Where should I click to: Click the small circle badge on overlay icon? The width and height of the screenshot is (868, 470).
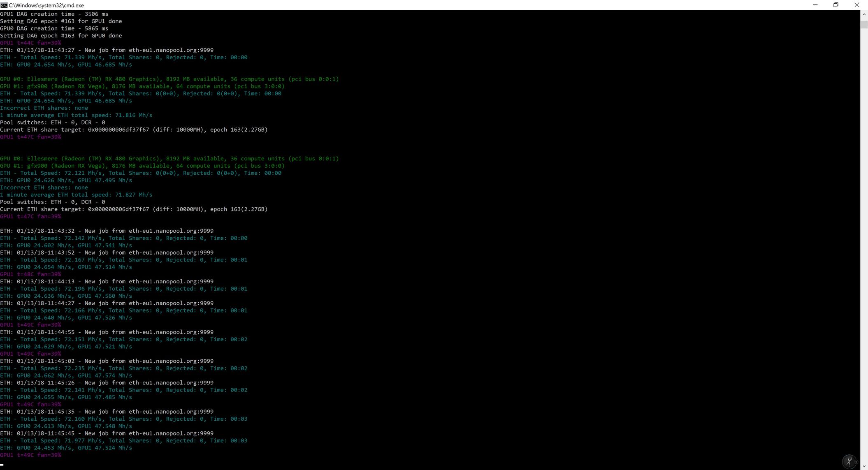click(856, 462)
